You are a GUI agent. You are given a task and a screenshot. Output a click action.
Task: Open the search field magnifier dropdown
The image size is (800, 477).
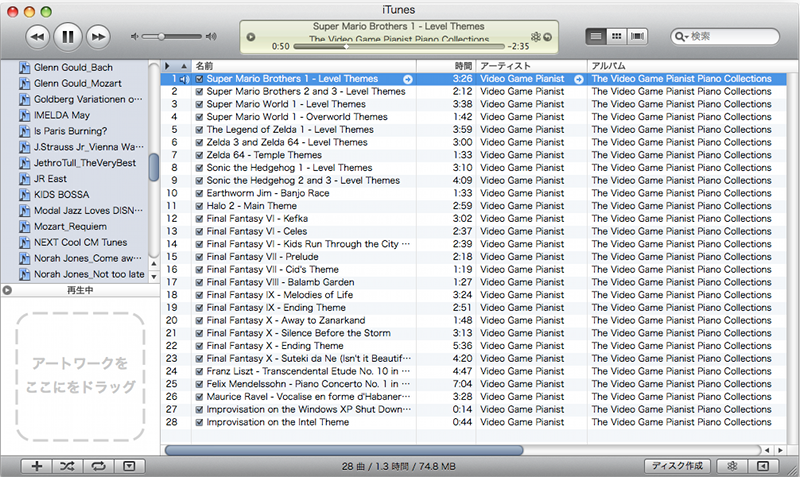coord(682,36)
